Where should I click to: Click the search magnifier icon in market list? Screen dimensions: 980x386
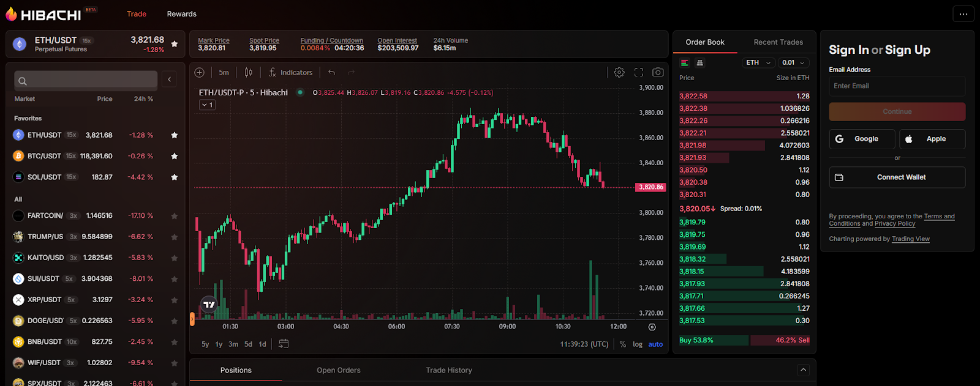23,81
